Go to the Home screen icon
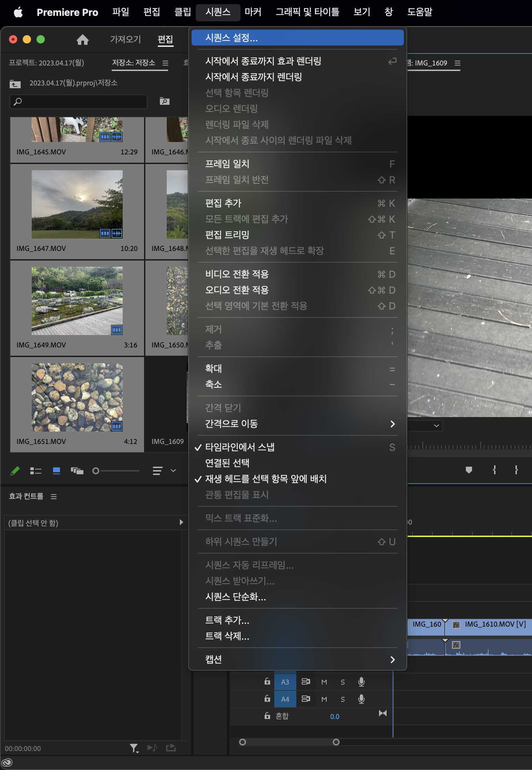This screenshot has width=532, height=770. (x=82, y=40)
